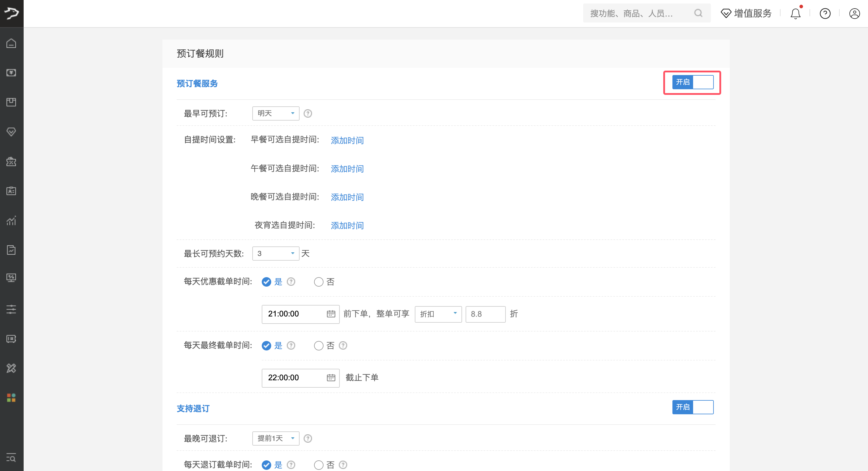Viewport: 868px width, 471px height.
Task: Open the 最早可预订 明天 dropdown
Action: coord(275,113)
